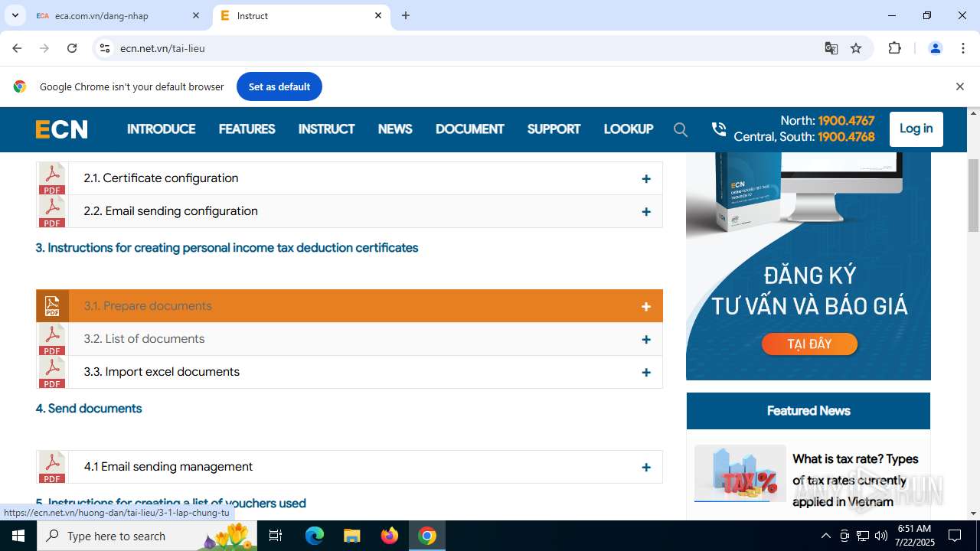Expand 2.2 Email sending configuration with plus
Image resolution: width=980 pixels, height=551 pixels.
[646, 212]
